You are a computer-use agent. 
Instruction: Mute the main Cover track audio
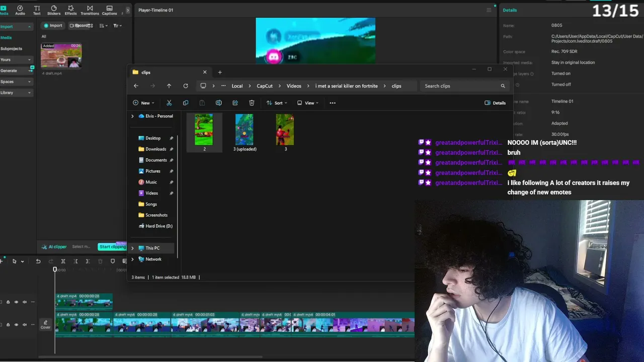(25, 325)
